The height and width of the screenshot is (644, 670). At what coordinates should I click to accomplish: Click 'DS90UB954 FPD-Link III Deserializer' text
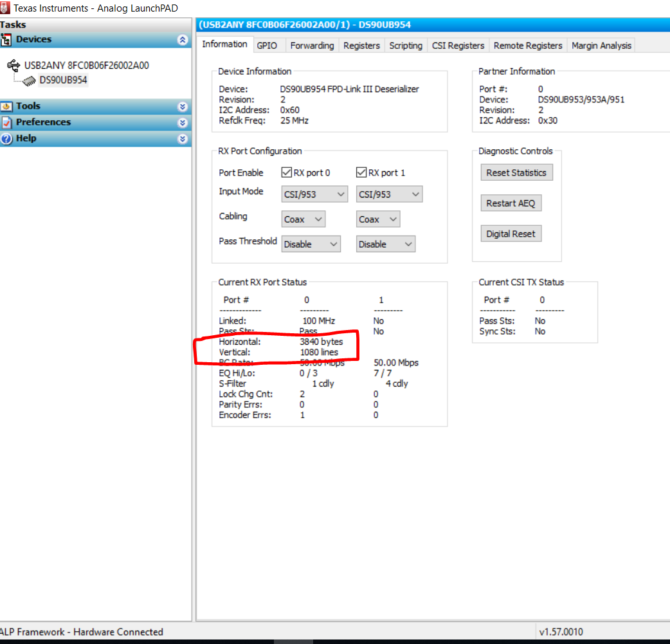(350, 89)
